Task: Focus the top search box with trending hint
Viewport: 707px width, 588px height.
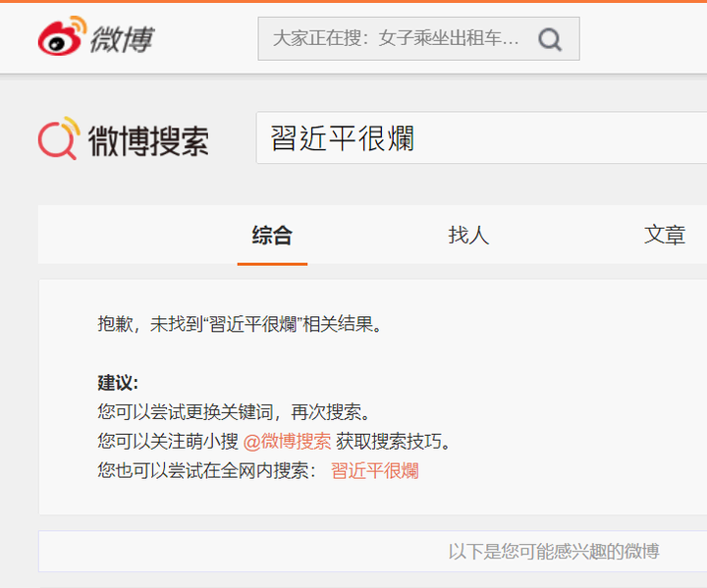Action: tap(418, 39)
